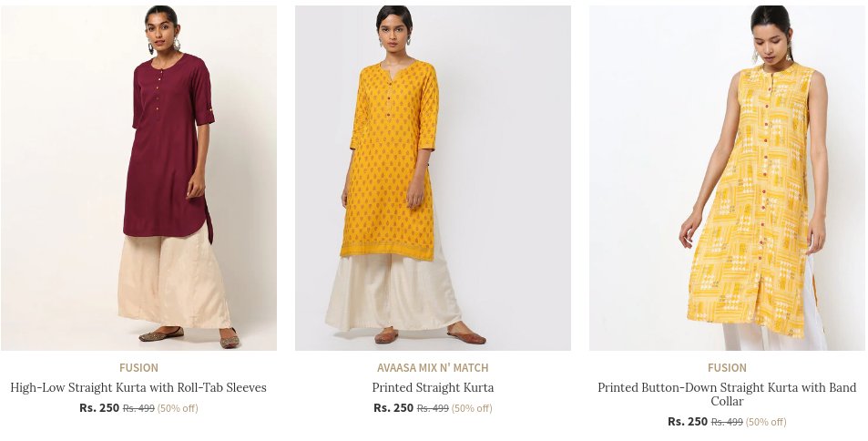Click the struck-through Rs. 499 under Button-Down Kurta
The image size is (868, 441).
(727, 422)
